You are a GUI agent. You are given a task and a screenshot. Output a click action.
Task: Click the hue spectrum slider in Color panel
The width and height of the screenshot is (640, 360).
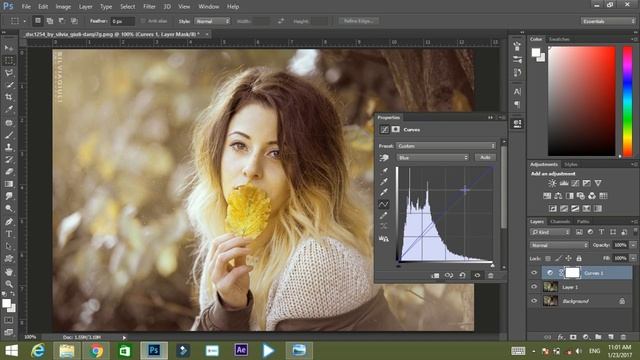point(627,101)
